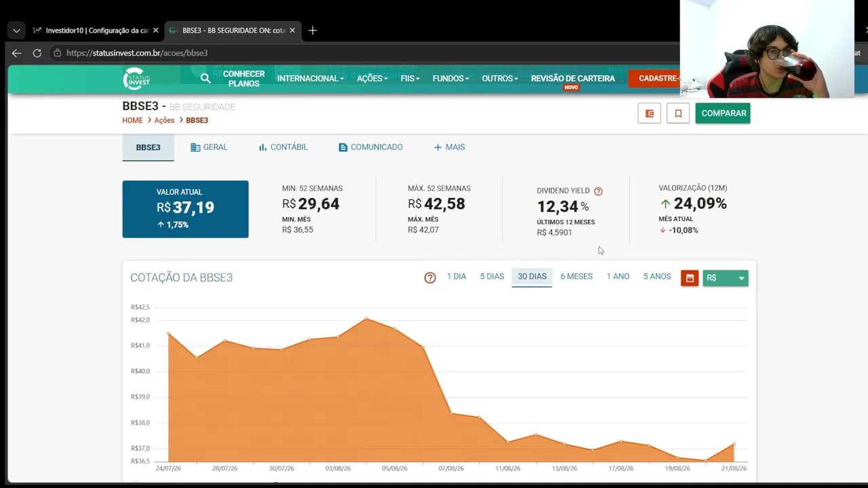This screenshot has height=488, width=868.
Task: Open the browser tab search chevron
Action: 16,30
